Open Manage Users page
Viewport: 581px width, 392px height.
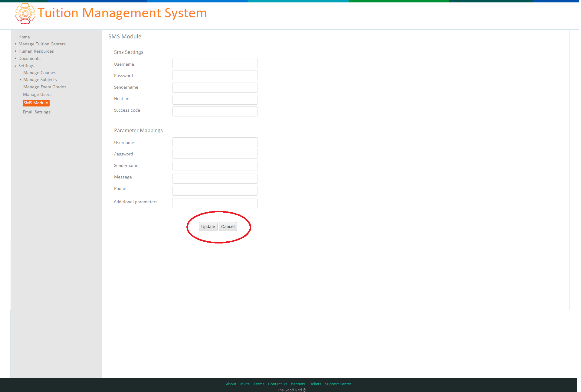(37, 94)
